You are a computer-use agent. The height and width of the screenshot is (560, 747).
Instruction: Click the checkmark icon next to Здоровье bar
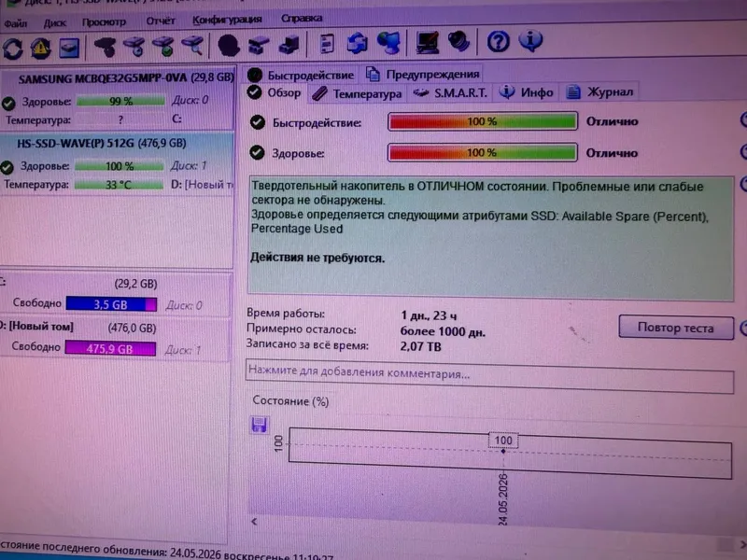(258, 153)
